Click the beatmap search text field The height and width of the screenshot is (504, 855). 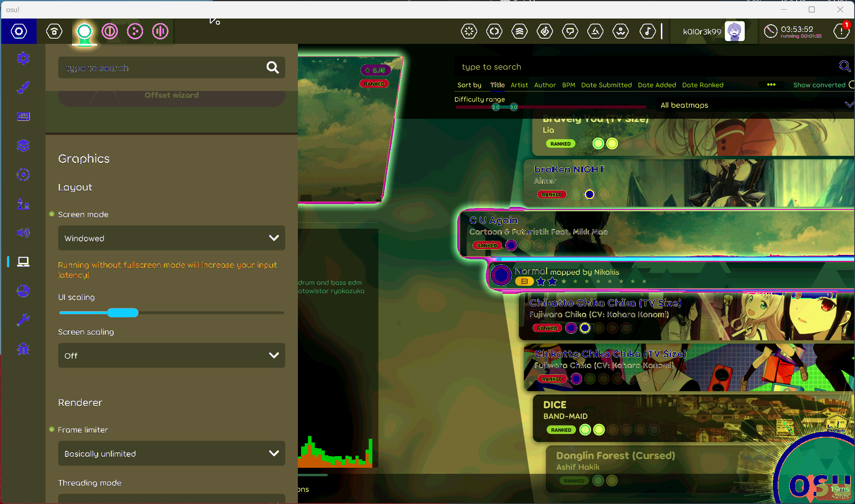click(x=644, y=66)
